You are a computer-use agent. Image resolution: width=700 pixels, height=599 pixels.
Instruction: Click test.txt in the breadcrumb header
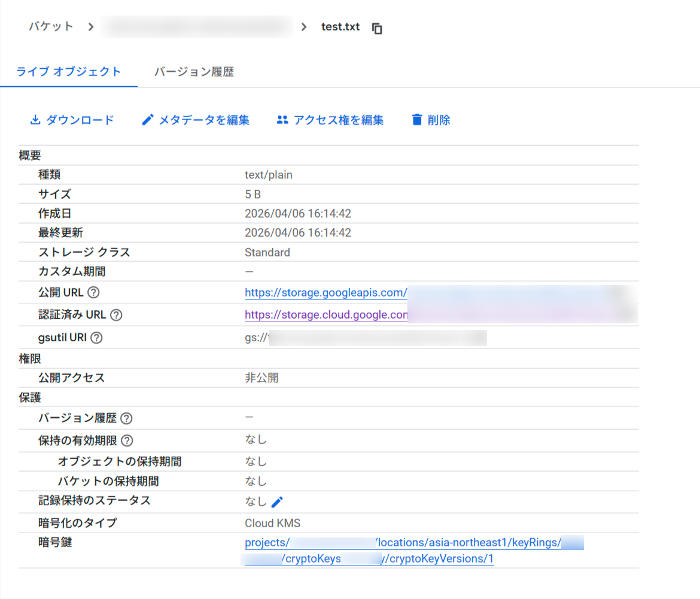point(340,26)
